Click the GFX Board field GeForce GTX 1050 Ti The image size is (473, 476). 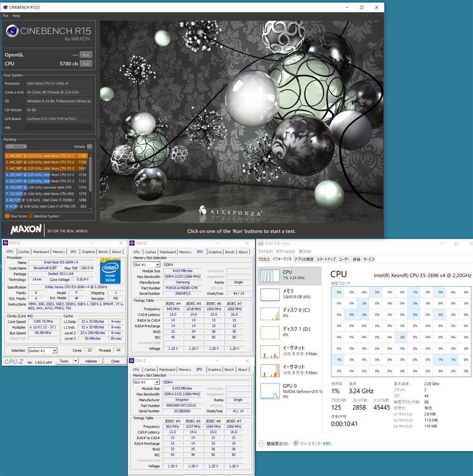[x=59, y=119]
